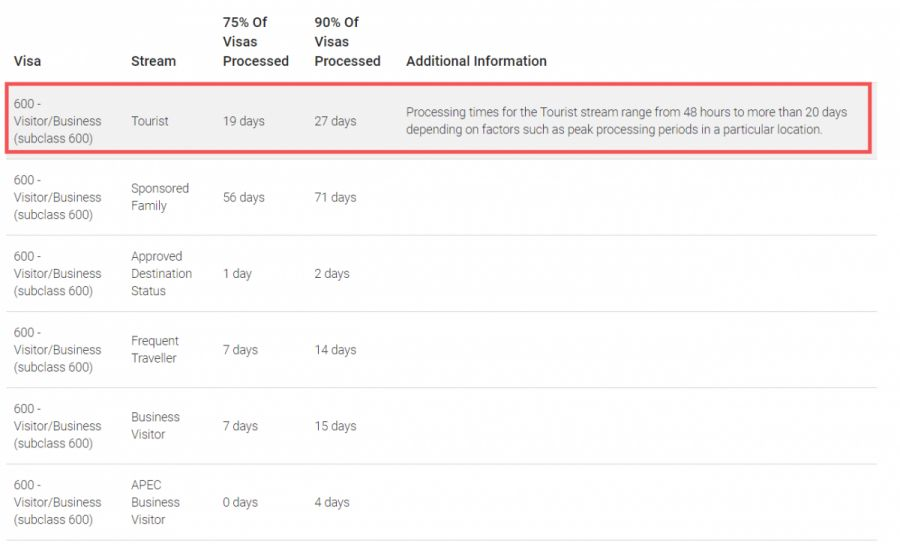Select the 75% Of Visas Processed header
The width and height of the screenshot is (900, 544).
[x=255, y=42]
